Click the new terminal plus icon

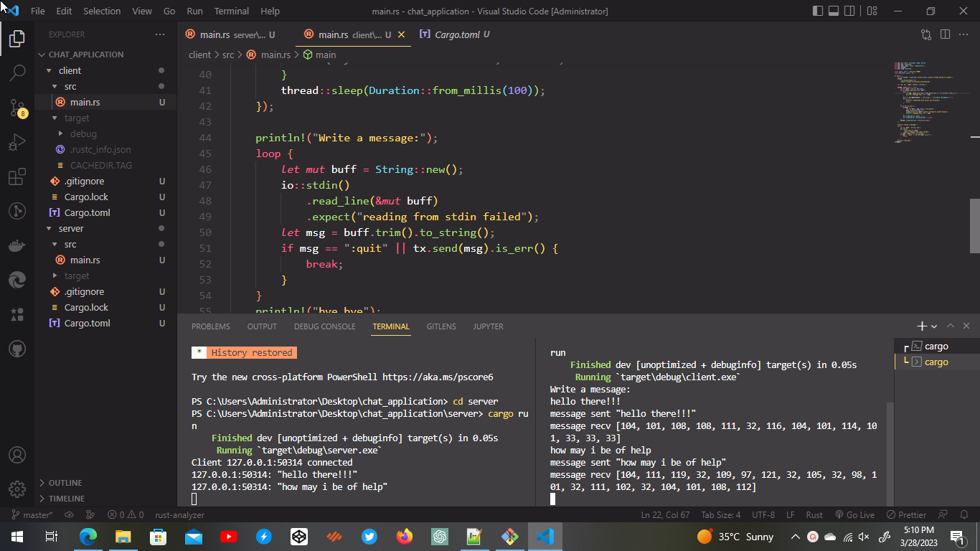tap(922, 326)
